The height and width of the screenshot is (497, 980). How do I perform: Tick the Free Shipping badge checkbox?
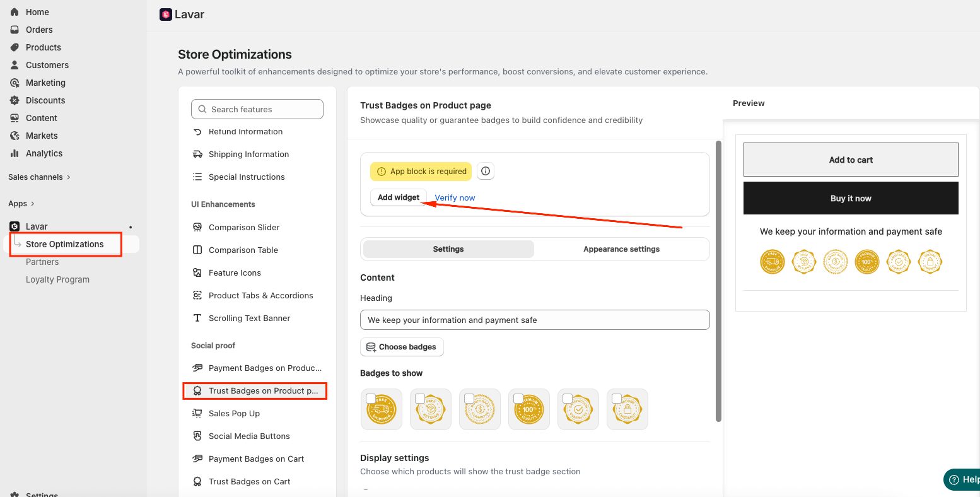[371, 399]
